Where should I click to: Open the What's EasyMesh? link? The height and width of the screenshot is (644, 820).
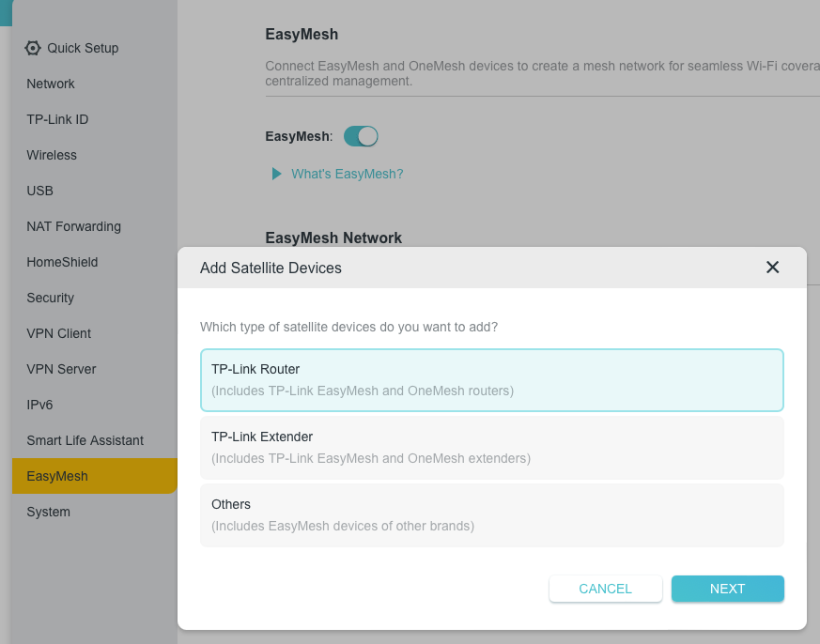coord(347,174)
